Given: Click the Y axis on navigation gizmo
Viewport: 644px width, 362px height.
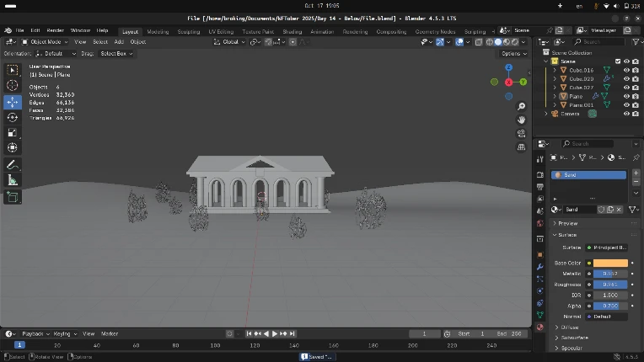Looking at the screenshot, I should tap(523, 82).
